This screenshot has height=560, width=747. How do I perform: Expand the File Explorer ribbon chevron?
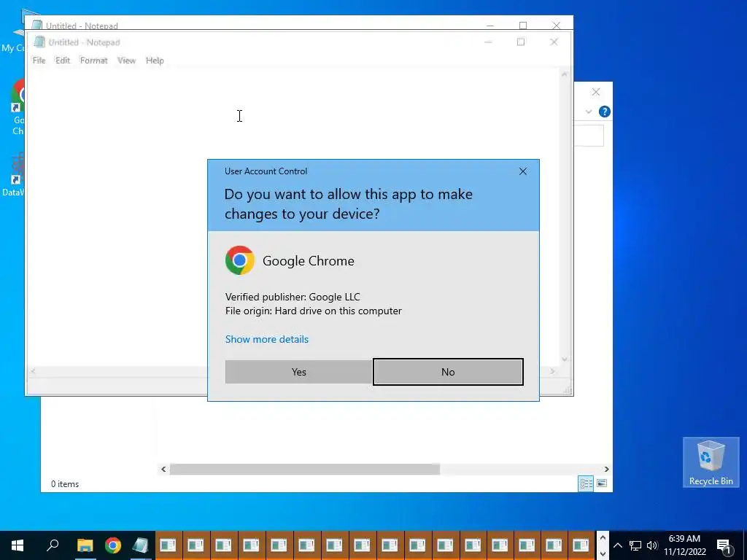tap(589, 112)
